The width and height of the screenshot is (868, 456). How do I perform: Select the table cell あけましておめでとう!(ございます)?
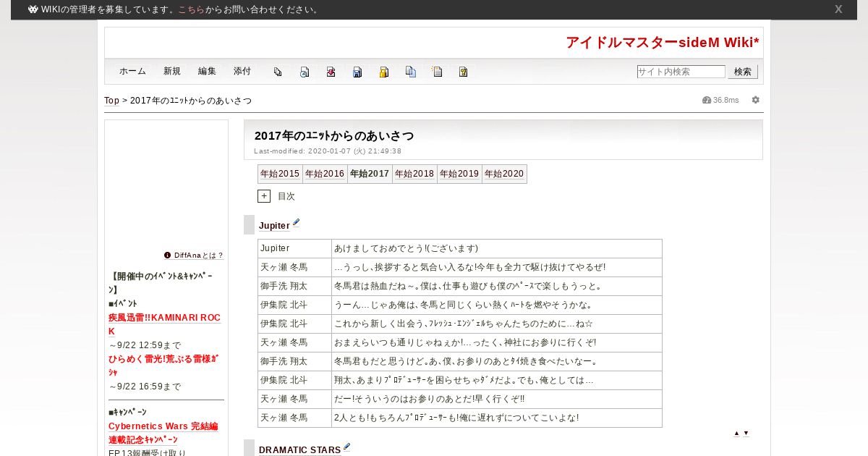point(497,248)
